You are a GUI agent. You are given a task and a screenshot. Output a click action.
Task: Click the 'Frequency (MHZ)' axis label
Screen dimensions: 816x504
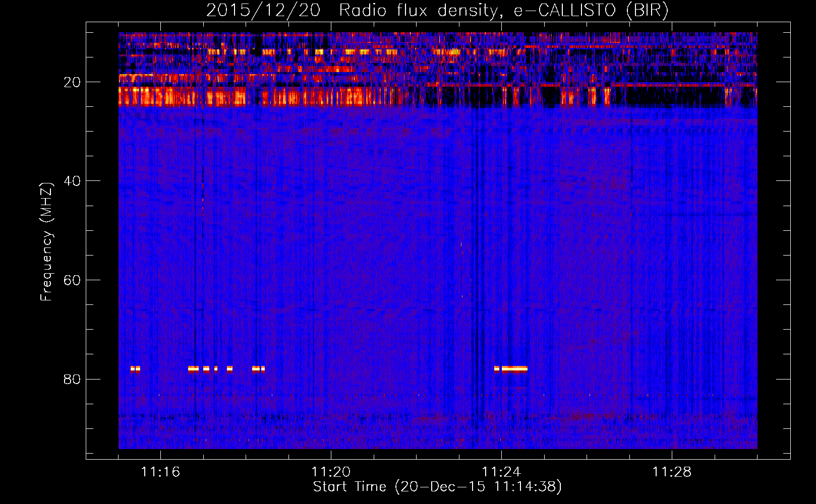pos(46,241)
